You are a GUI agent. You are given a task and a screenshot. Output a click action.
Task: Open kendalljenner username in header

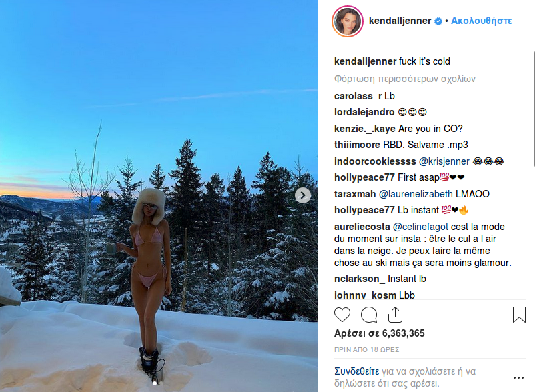point(400,21)
